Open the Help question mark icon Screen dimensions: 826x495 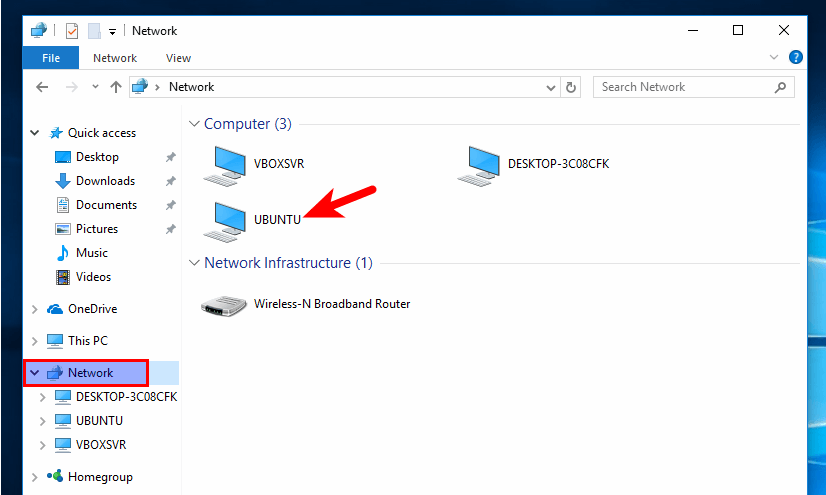tap(796, 58)
